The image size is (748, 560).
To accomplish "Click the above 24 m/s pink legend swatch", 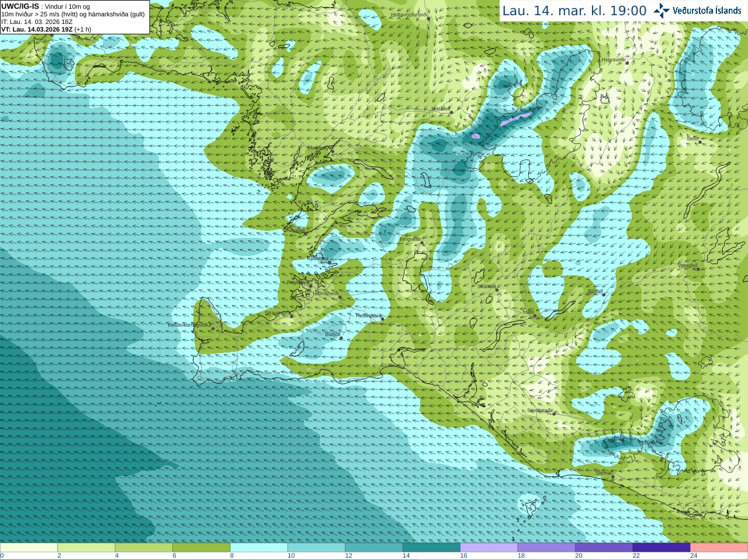I will 719,548.
